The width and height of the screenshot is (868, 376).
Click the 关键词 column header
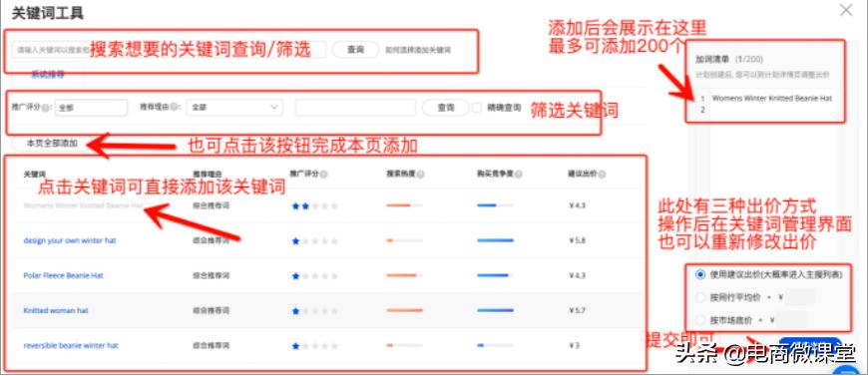pos(33,174)
